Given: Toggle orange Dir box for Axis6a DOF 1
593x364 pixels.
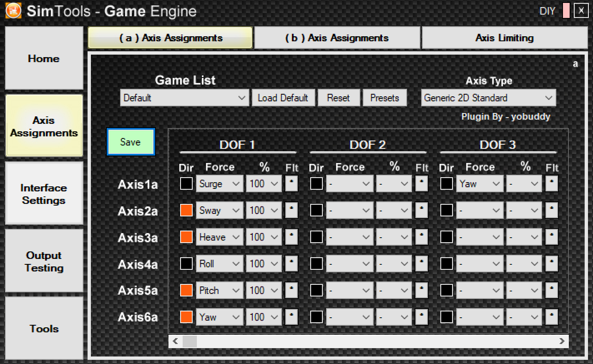Looking at the screenshot, I should pos(186,317).
